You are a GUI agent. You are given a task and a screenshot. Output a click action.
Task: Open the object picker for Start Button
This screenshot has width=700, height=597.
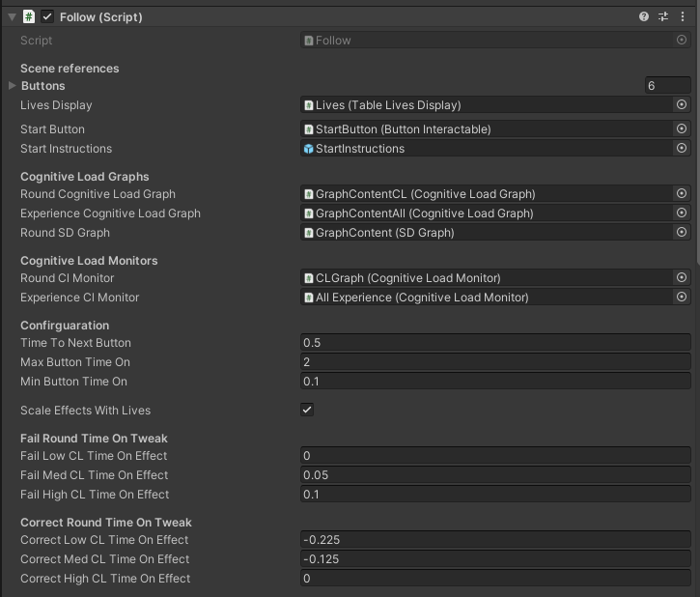tap(681, 128)
